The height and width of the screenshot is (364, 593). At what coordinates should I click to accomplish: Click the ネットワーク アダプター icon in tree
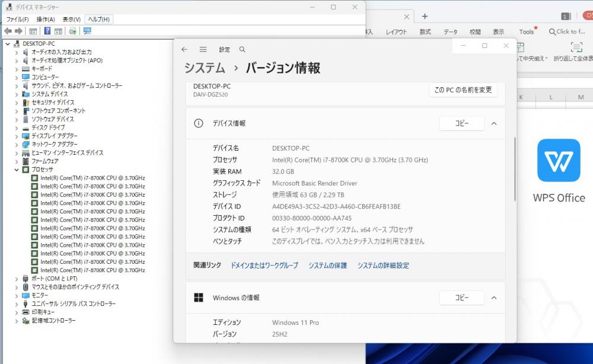point(25,145)
